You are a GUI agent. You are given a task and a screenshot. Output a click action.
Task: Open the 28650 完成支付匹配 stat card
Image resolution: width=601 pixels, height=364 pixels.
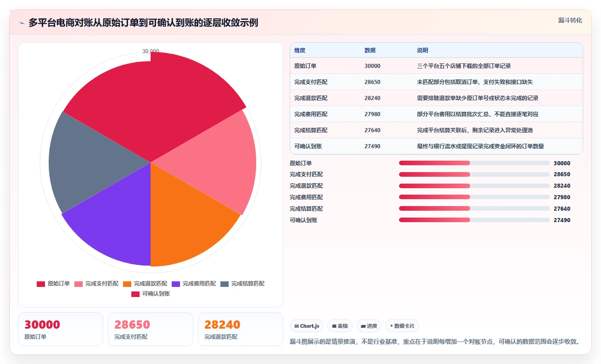click(x=151, y=329)
